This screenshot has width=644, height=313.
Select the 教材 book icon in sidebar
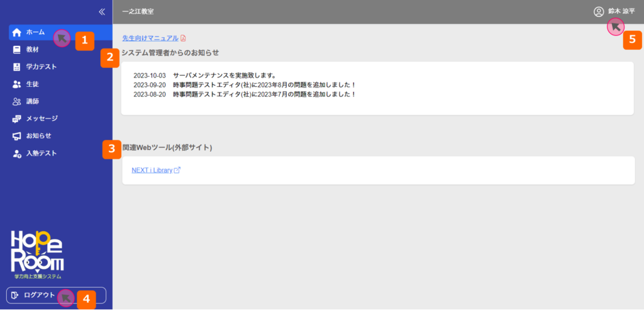pyautogui.click(x=17, y=49)
